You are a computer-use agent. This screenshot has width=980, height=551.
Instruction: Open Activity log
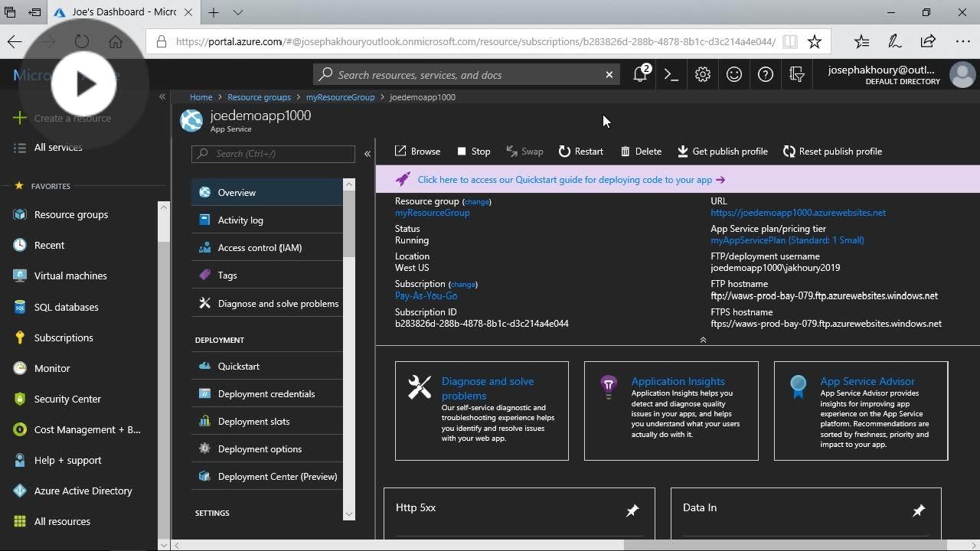tap(267, 220)
